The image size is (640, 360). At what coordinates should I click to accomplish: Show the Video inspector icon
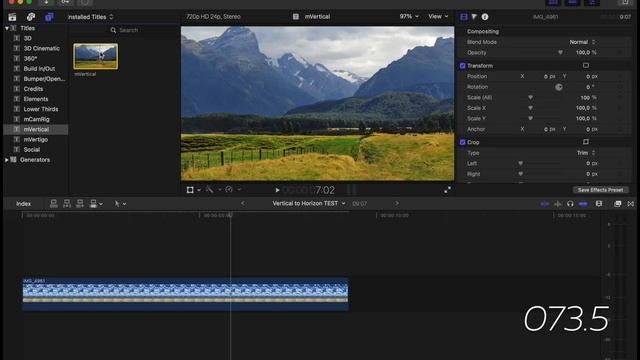[x=464, y=17]
